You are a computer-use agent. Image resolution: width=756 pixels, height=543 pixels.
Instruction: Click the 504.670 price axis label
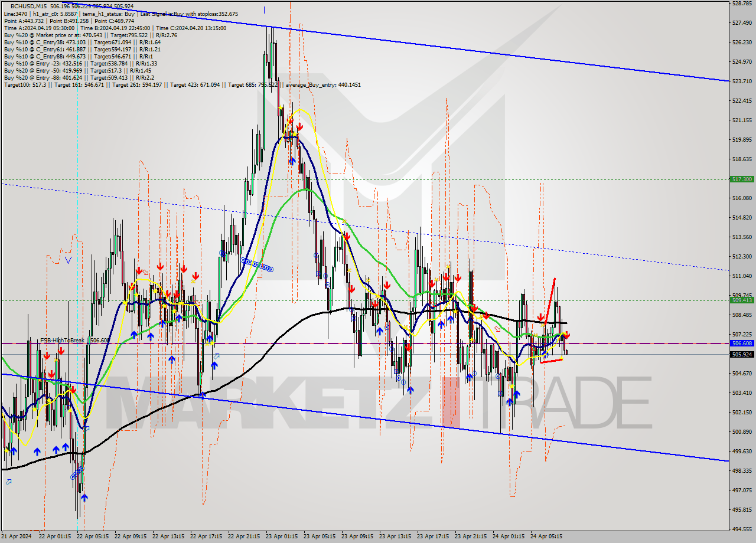[741, 374]
